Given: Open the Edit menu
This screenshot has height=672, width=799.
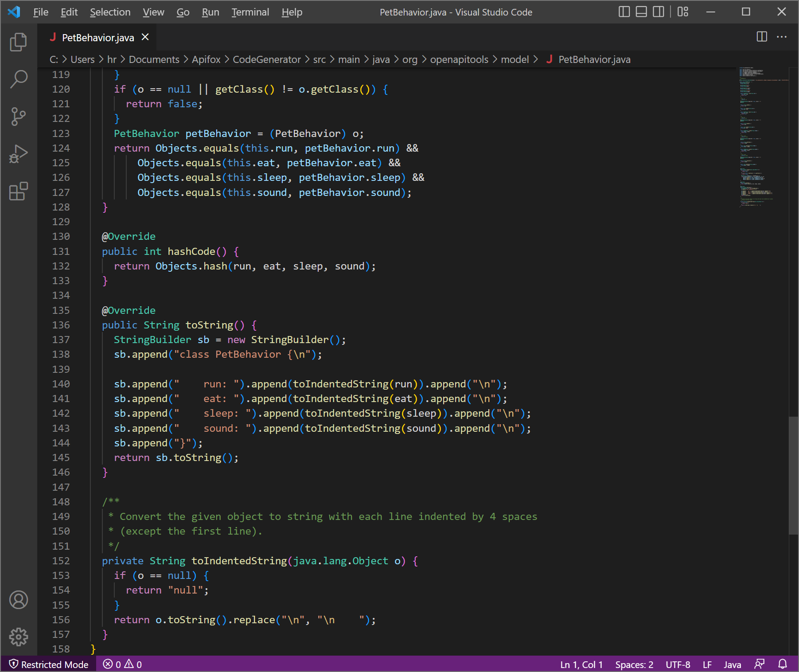Looking at the screenshot, I should click(69, 12).
